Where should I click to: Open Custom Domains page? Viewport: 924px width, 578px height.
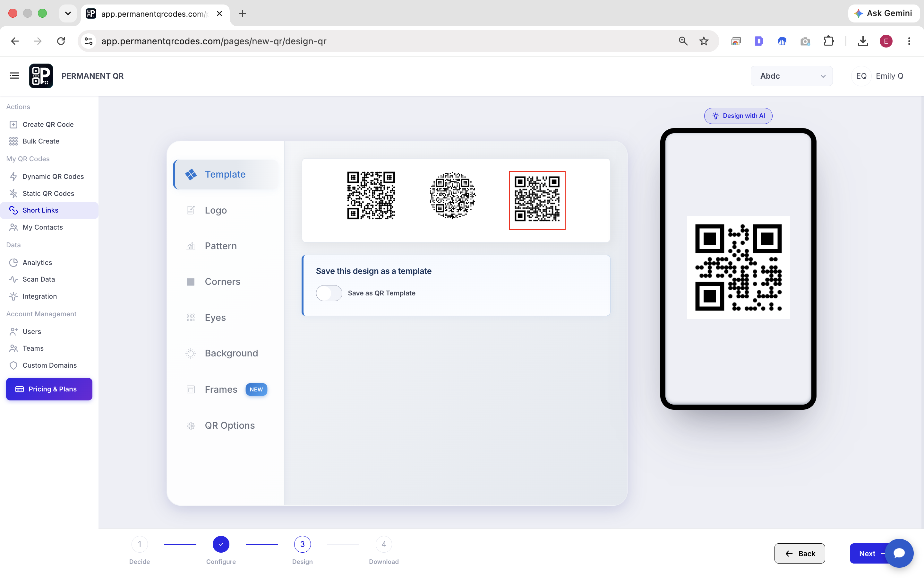click(x=49, y=365)
